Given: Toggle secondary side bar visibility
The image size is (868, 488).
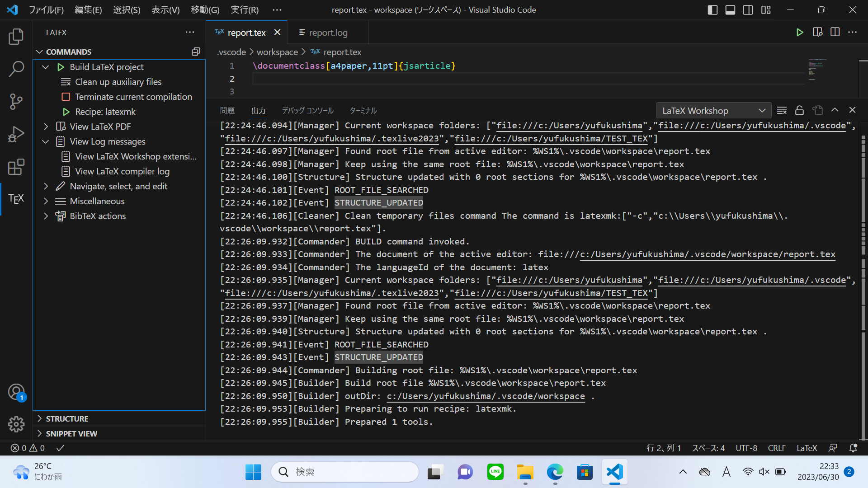Looking at the screenshot, I should (748, 10).
